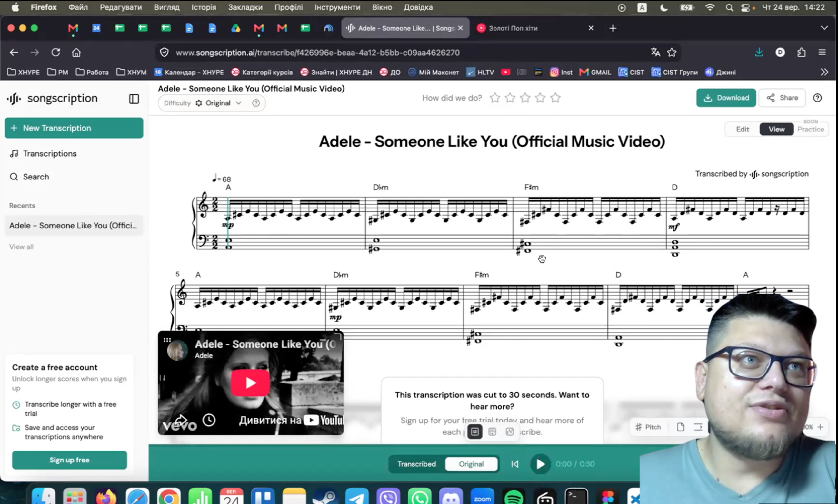838x504 pixels.
Task: Click the difficulty info question icon
Action: point(256,103)
